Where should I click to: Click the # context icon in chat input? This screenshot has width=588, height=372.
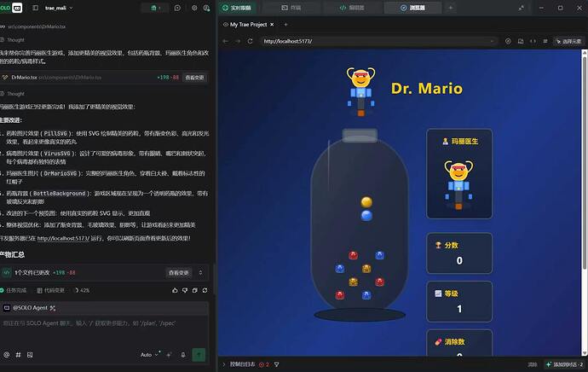[x=18, y=354]
